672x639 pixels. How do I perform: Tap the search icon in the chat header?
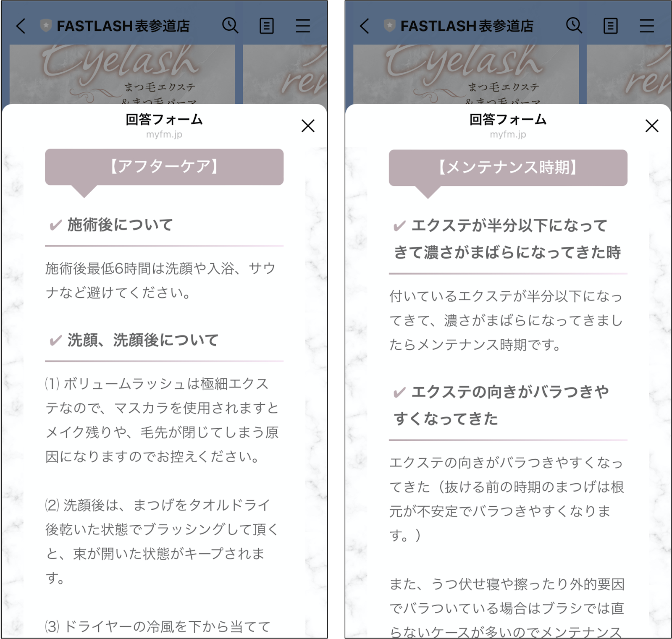tap(231, 26)
